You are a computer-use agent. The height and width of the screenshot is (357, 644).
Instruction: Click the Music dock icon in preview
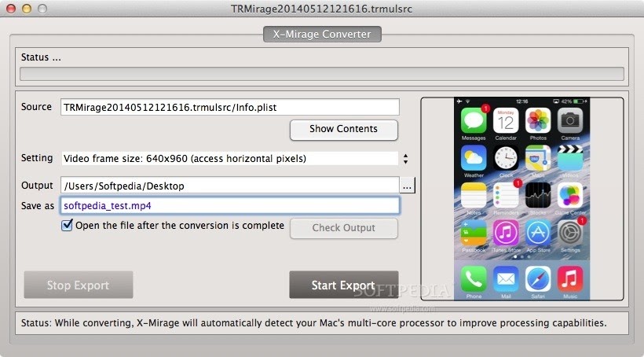click(x=570, y=279)
